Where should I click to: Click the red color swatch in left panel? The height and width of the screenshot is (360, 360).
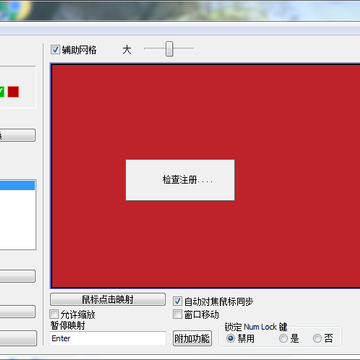13,92
